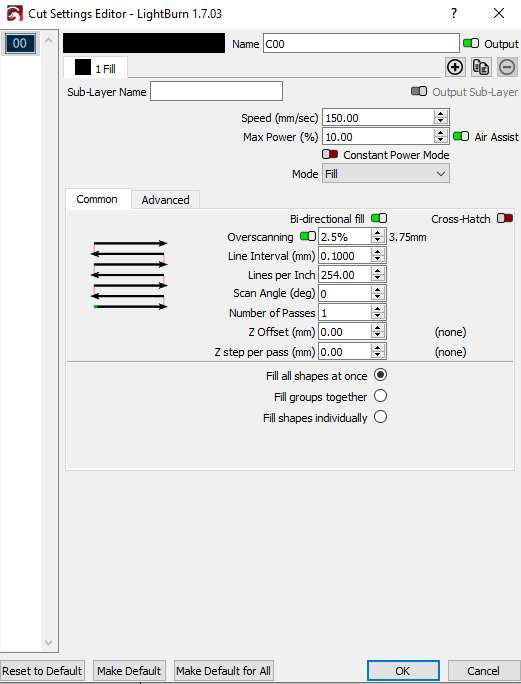Click the Name field containing C00
Screen dimensions: 521x684
point(361,44)
